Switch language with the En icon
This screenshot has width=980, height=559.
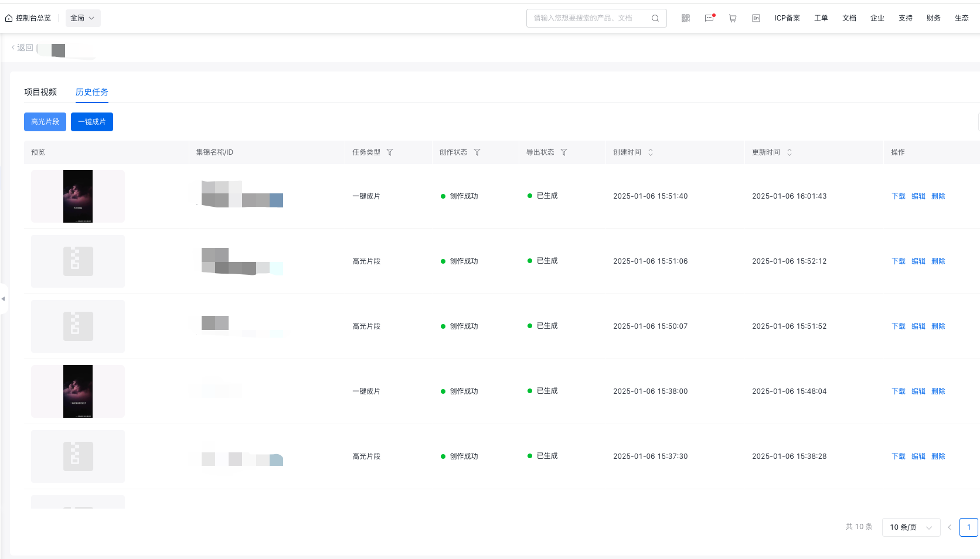pyautogui.click(x=756, y=18)
